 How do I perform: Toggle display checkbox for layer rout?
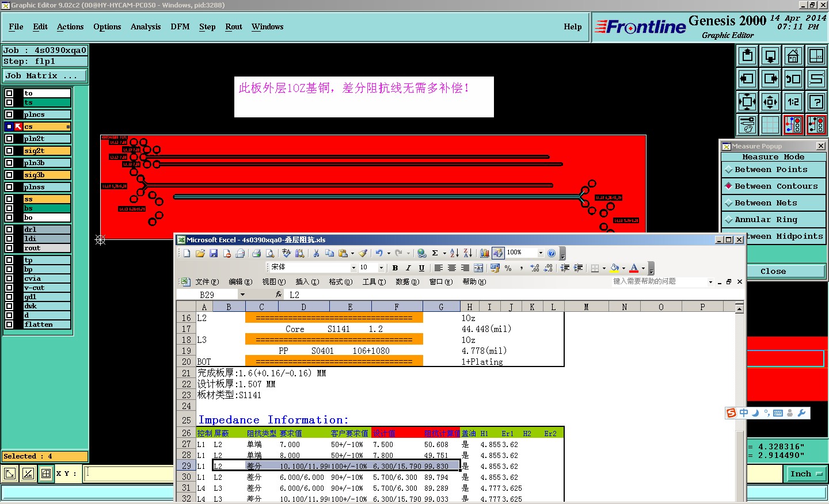9,248
